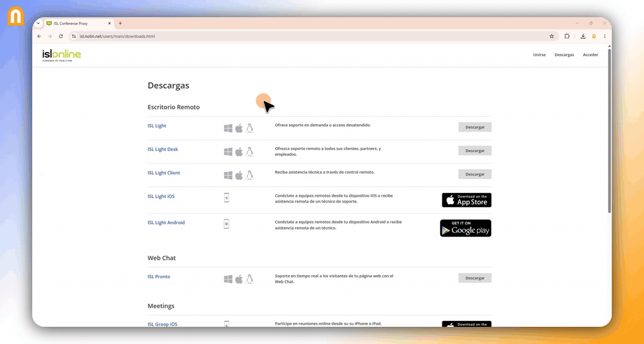This screenshot has width=644, height=344.
Task: Open the Chrome three-dot menu
Action: coord(605,36)
